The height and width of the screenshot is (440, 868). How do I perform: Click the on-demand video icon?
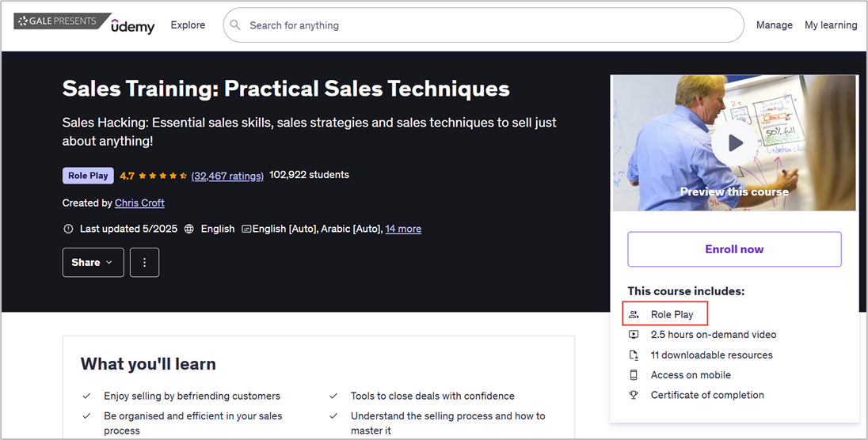click(634, 334)
